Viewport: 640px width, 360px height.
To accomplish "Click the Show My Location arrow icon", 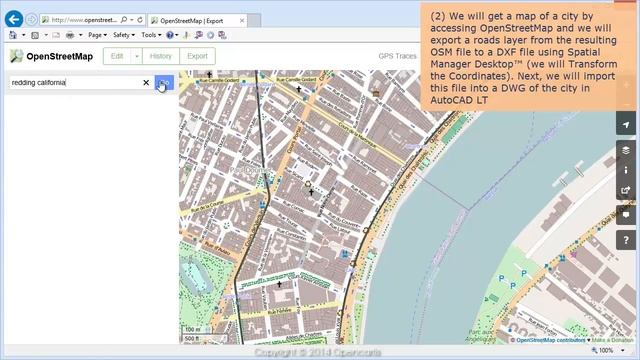I will pyautogui.click(x=626, y=125).
